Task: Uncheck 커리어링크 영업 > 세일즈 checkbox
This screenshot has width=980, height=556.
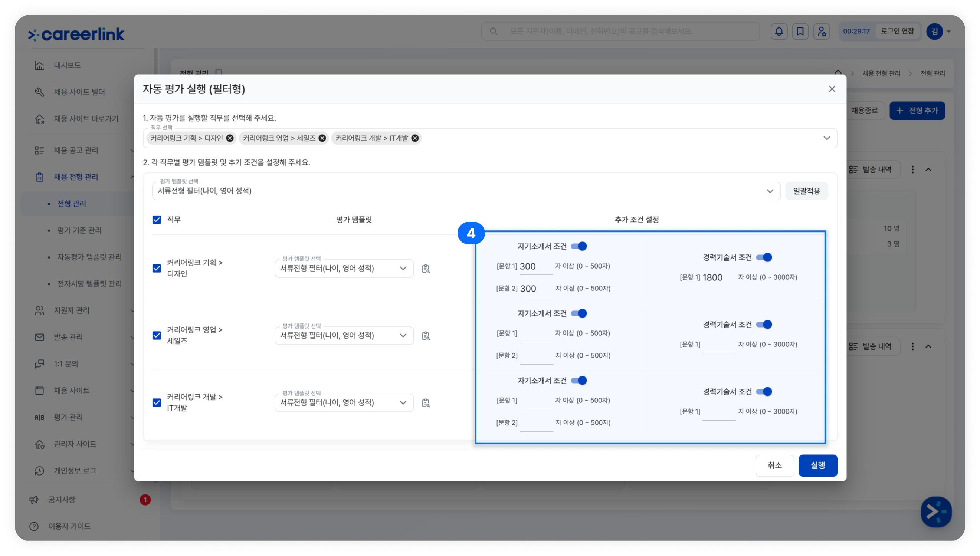Action: pyautogui.click(x=157, y=336)
